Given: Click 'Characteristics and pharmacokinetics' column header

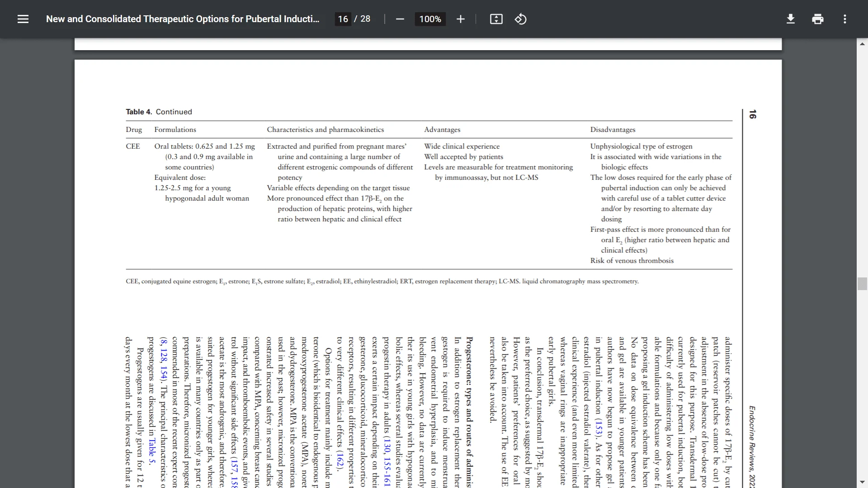Looking at the screenshot, I should [x=325, y=130].
